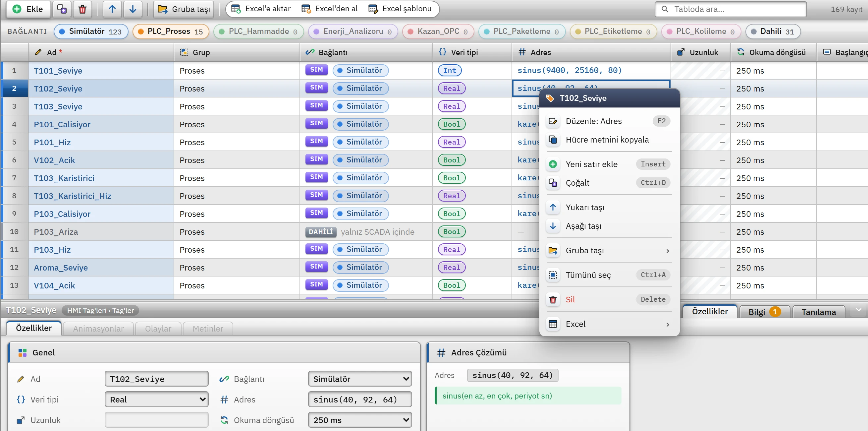Switch to the Bilgi tab
This screenshot has height=431, width=868.
[x=764, y=312]
